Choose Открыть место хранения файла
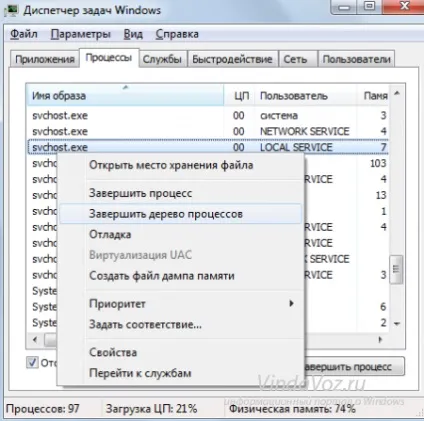The width and height of the screenshot is (424, 421). click(x=180, y=165)
